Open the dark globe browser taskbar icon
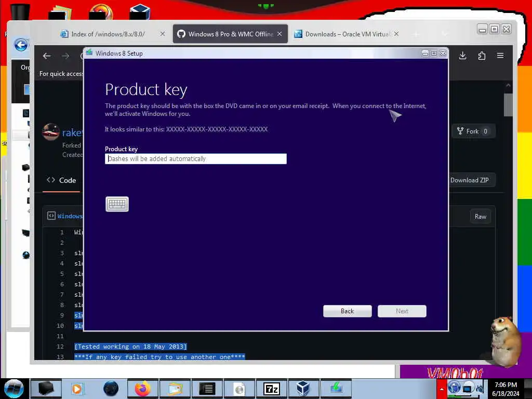This screenshot has height=399, width=532. point(111,389)
